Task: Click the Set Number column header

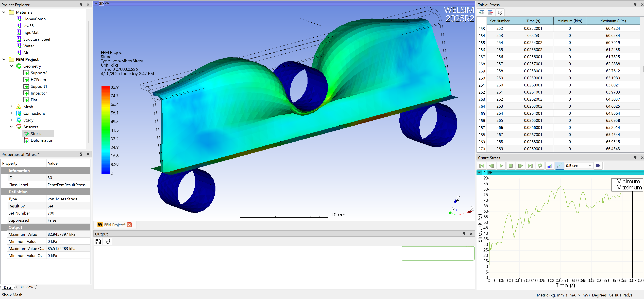Action: pos(500,21)
